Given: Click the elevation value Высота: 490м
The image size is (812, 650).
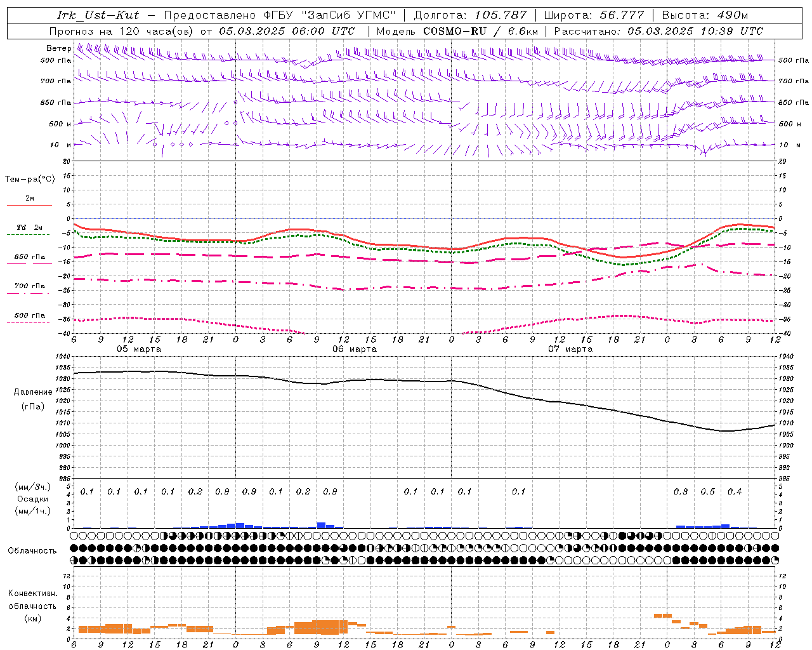Looking at the screenshot, I should click(705, 15).
